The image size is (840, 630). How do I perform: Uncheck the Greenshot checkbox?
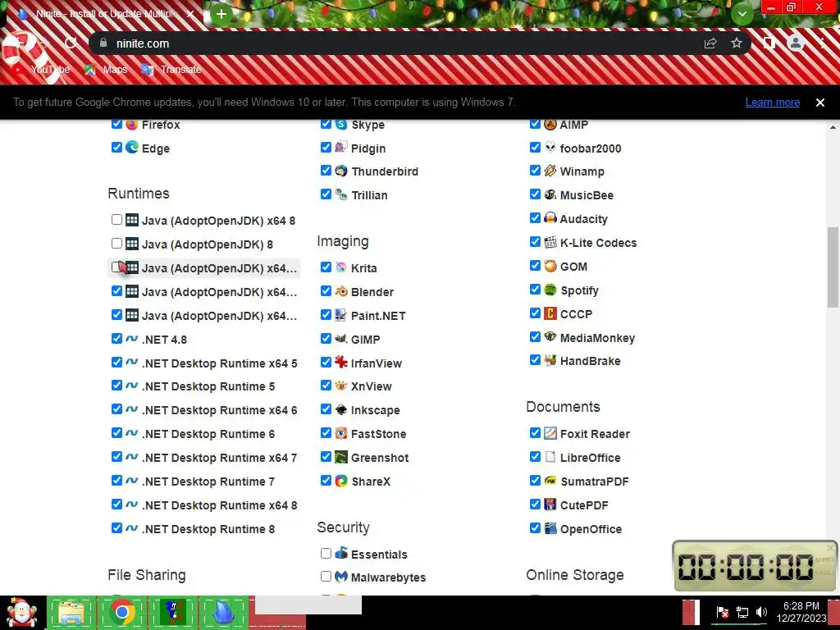coord(326,456)
